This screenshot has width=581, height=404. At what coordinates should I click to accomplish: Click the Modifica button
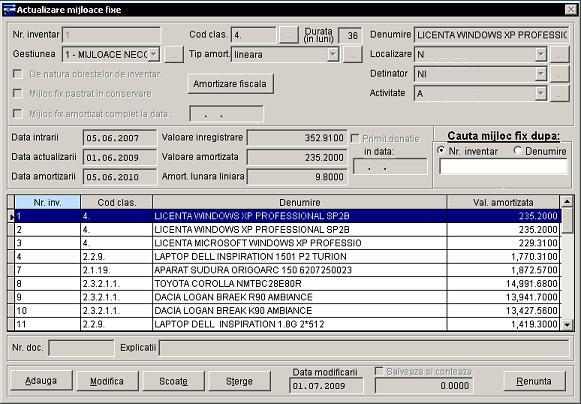[107, 381]
